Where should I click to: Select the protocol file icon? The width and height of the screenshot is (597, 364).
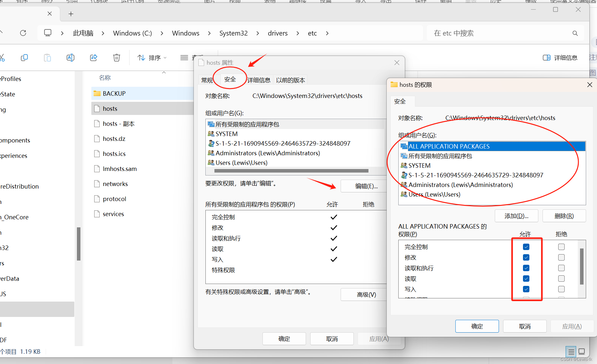click(x=97, y=199)
